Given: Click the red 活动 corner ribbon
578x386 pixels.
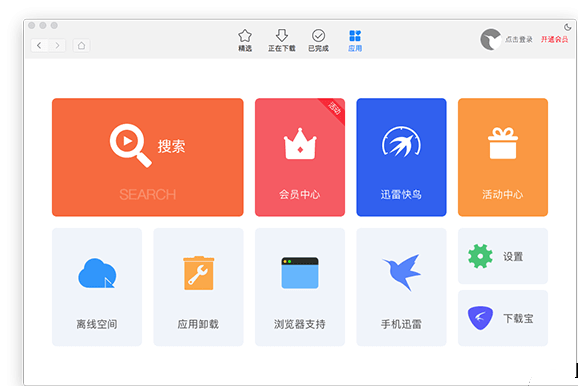Looking at the screenshot, I should (x=334, y=108).
